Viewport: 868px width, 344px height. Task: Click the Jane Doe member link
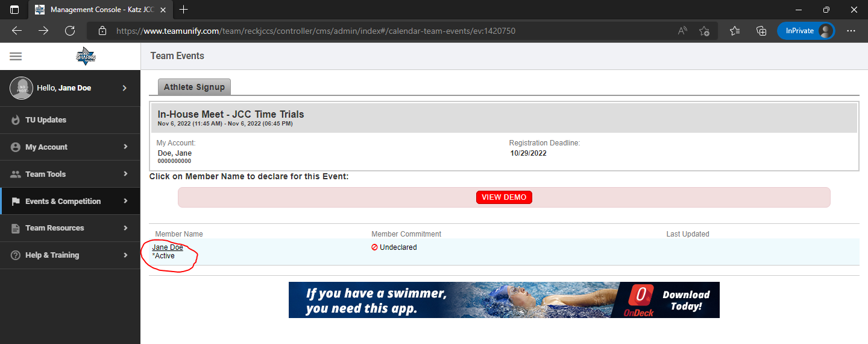(x=168, y=247)
